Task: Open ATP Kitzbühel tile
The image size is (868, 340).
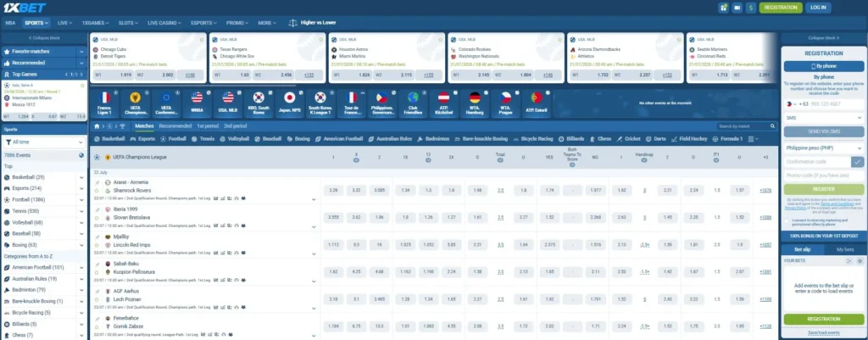Action: click(443, 104)
